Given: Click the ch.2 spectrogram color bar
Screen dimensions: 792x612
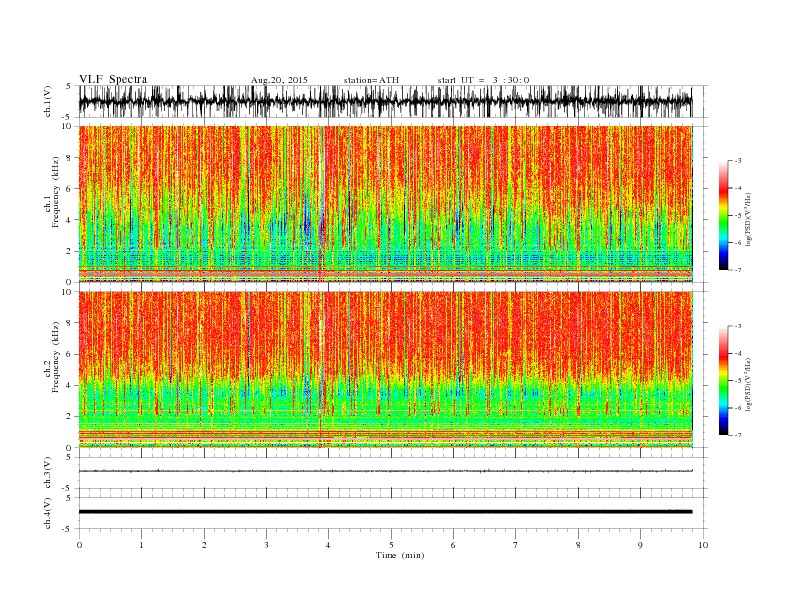Looking at the screenshot, I should pos(723,380).
